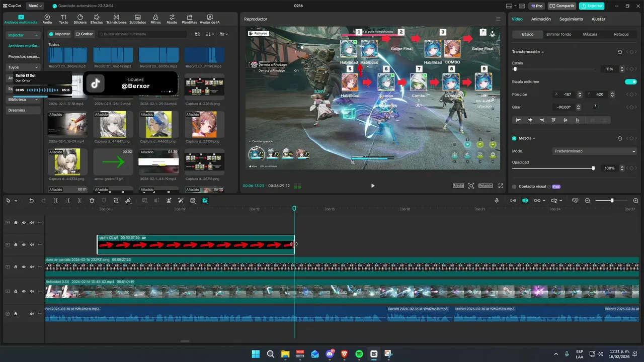Hide the Captura de pantalla png track
Screen dimensions: 644x362
point(24,267)
